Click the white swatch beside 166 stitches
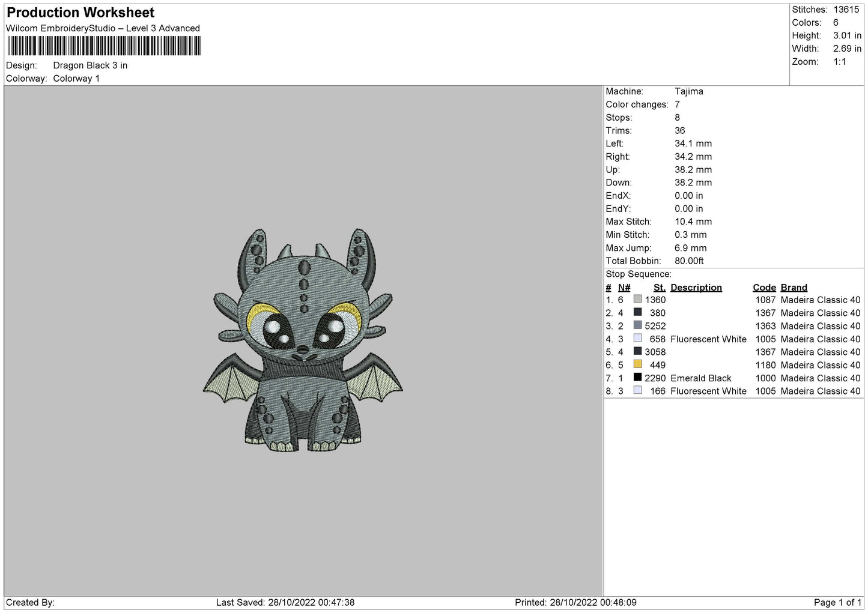 637,391
